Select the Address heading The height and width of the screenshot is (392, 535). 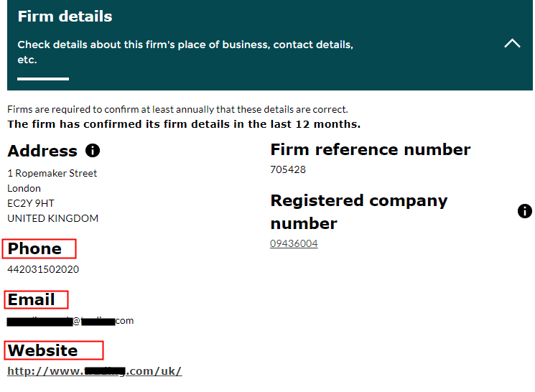tap(42, 151)
